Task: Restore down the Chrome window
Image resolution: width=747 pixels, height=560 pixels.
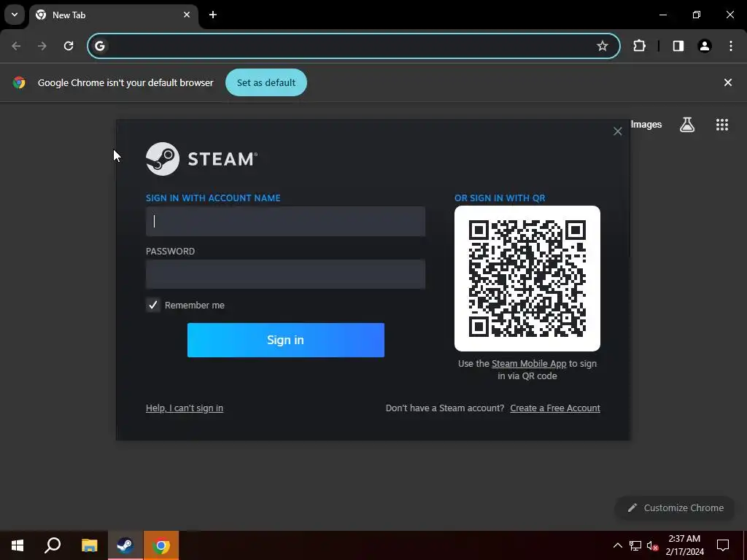Action: coord(697,15)
